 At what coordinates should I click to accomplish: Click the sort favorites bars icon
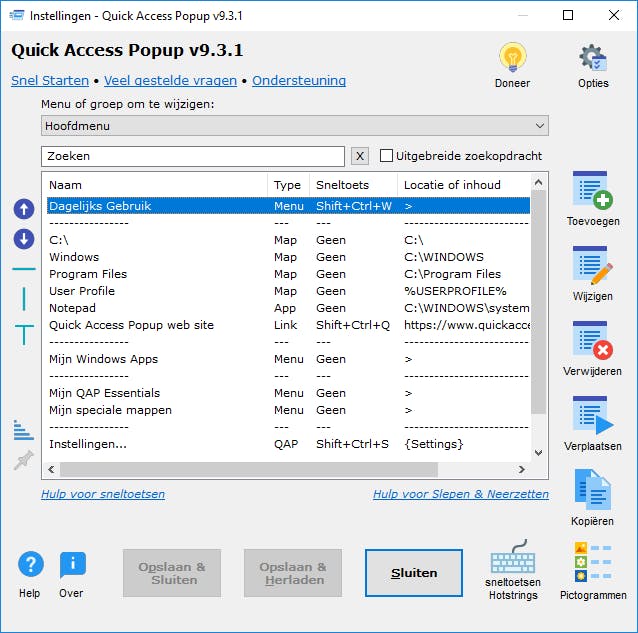pos(23,430)
